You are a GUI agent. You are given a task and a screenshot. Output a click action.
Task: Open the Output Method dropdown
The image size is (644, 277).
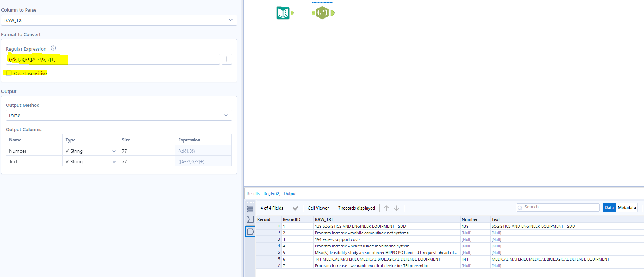pyautogui.click(x=119, y=115)
